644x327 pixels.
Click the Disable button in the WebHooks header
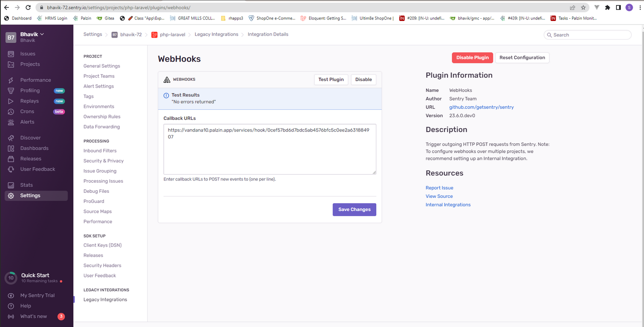(x=364, y=80)
